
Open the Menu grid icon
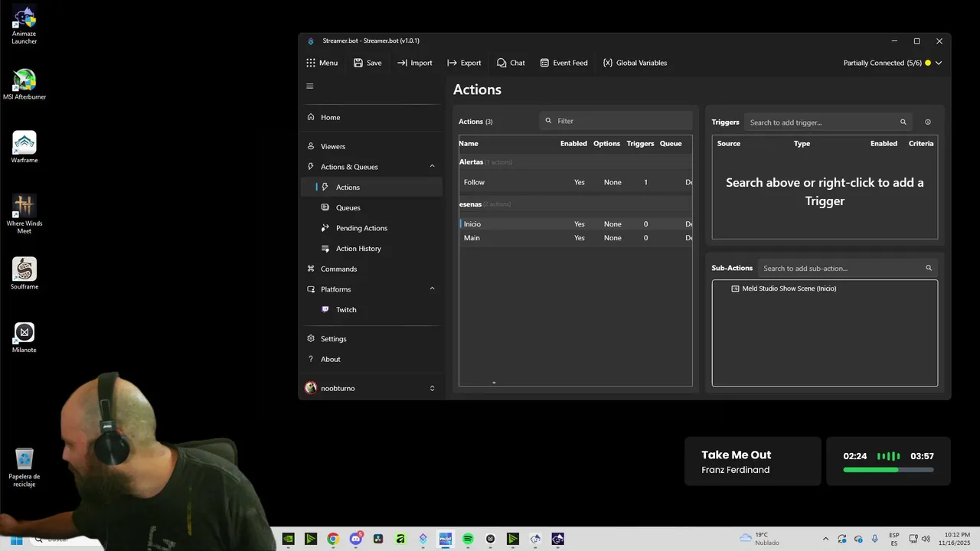pos(310,63)
